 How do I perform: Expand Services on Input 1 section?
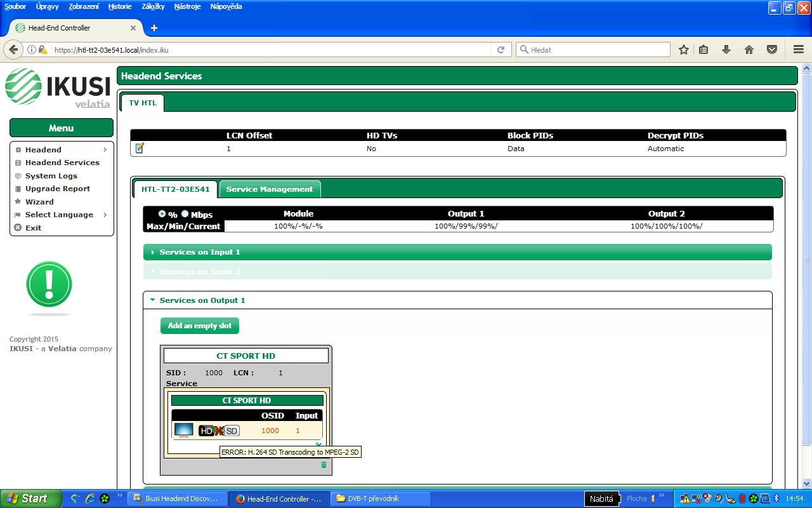200,252
